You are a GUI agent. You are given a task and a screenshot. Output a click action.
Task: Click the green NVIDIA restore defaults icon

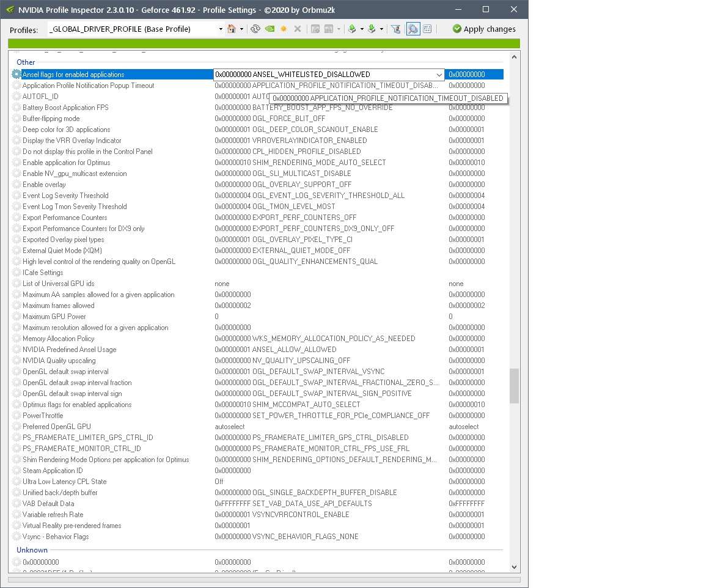click(x=270, y=29)
